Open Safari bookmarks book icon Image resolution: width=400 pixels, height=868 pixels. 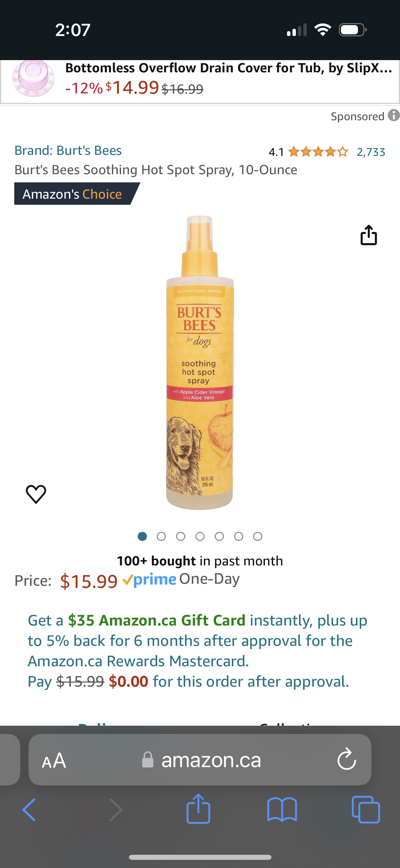282,810
